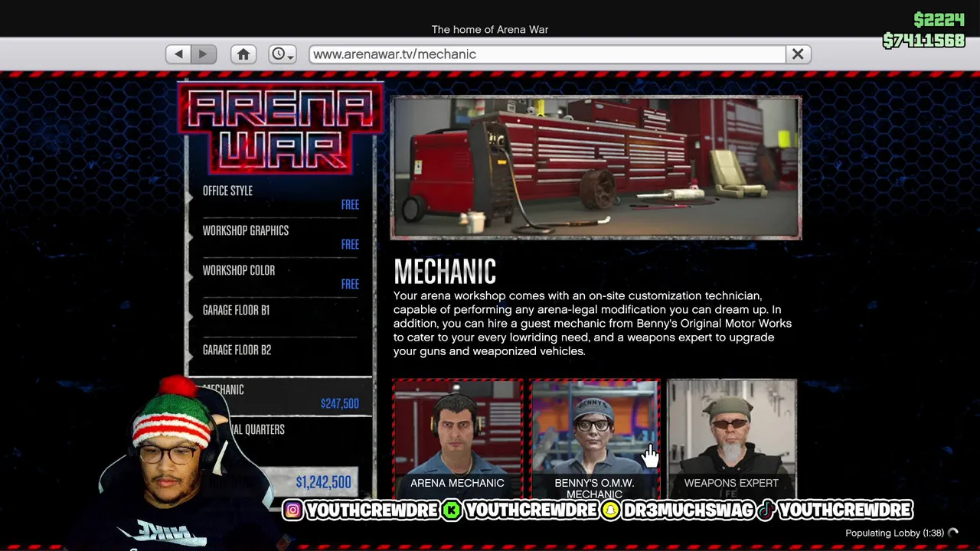Click the FREE label under Workshop Color
Image resolution: width=980 pixels, height=551 pixels.
point(350,284)
